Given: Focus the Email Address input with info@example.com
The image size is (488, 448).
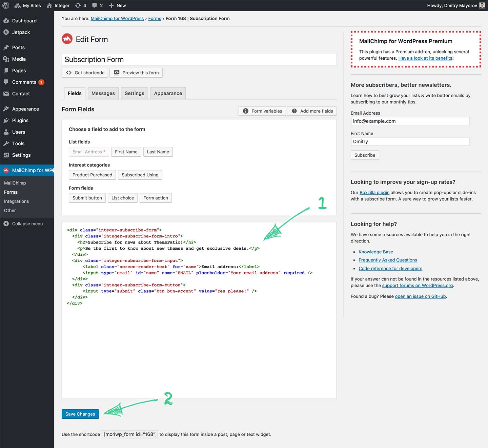Looking at the screenshot, I should click(x=410, y=121).
